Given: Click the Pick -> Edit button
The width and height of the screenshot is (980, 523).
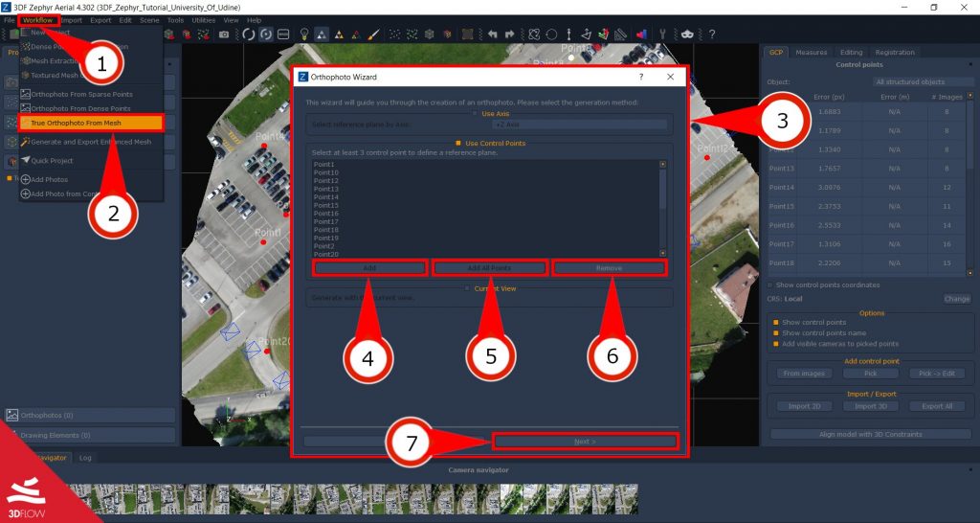Looking at the screenshot, I should click(x=937, y=374).
